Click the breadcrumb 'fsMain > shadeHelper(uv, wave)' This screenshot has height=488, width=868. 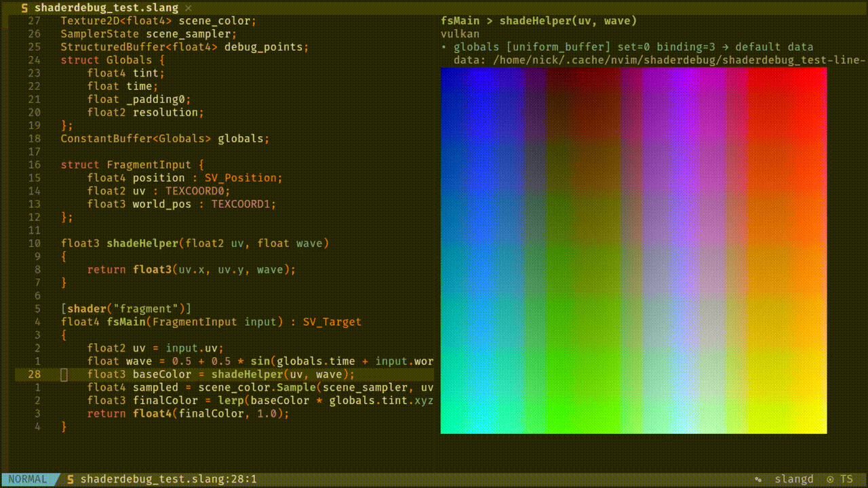[539, 21]
